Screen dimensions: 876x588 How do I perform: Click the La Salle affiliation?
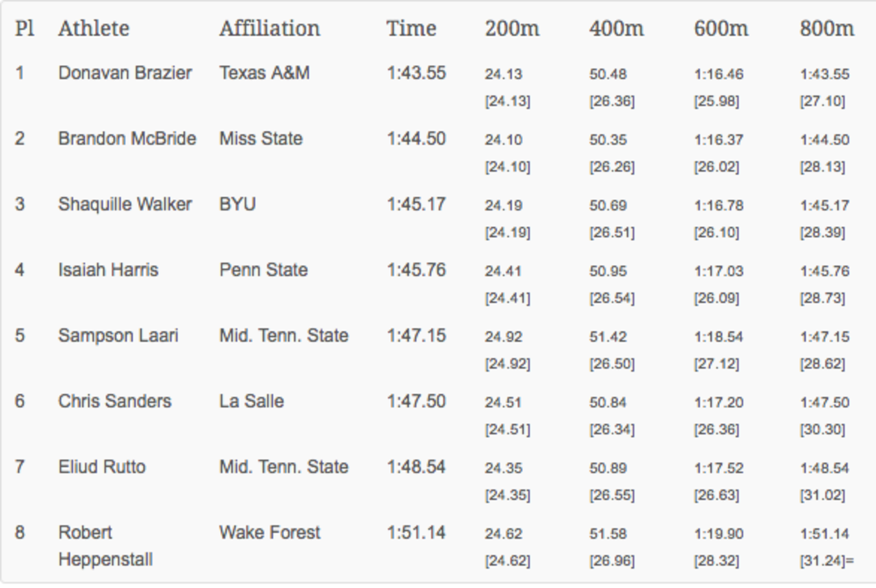pos(251,401)
